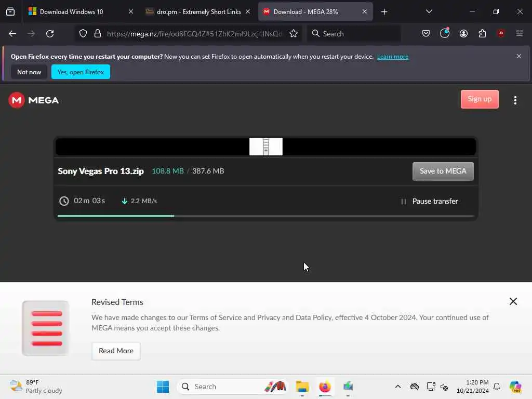Open the Save to Pocket icon
Image resolution: width=532 pixels, height=399 pixels.
[426, 33]
